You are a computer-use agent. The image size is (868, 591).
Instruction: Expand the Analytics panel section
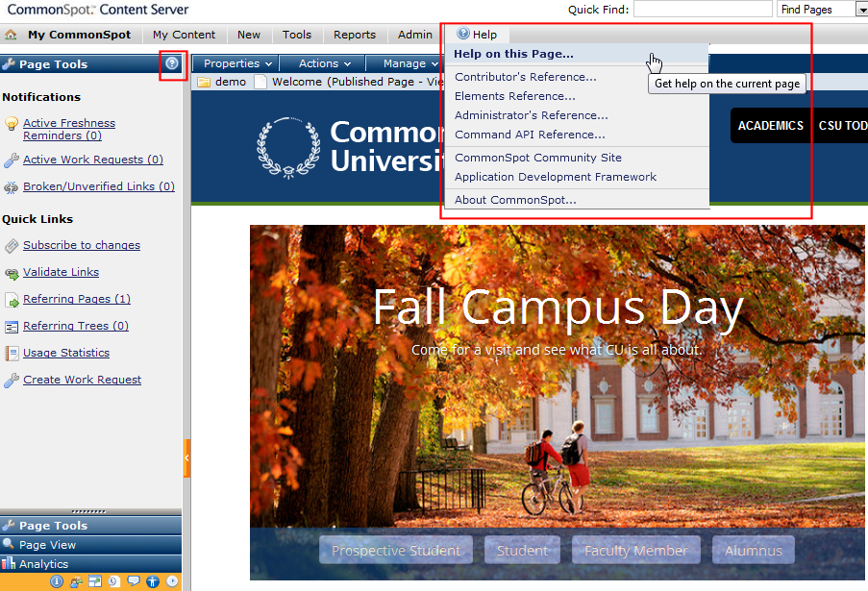point(90,564)
